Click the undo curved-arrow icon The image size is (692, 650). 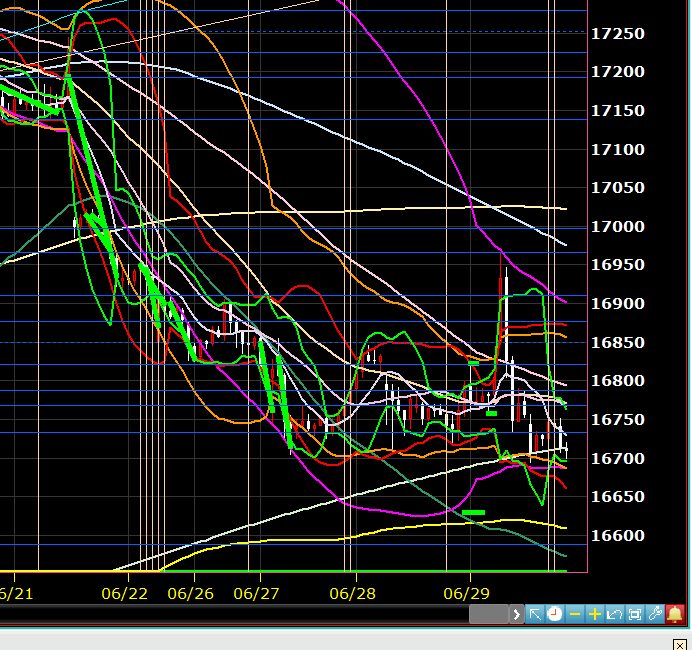tap(615, 614)
